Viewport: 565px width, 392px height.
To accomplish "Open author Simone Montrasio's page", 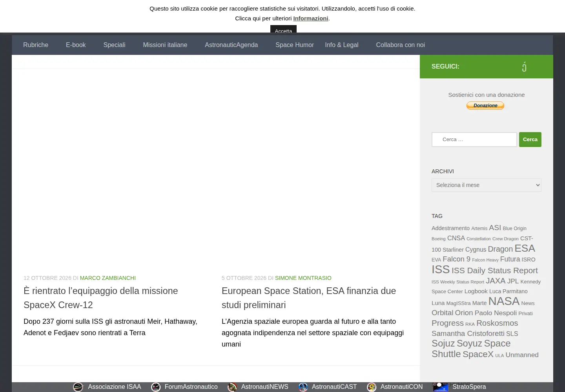I will coord(303,278).
